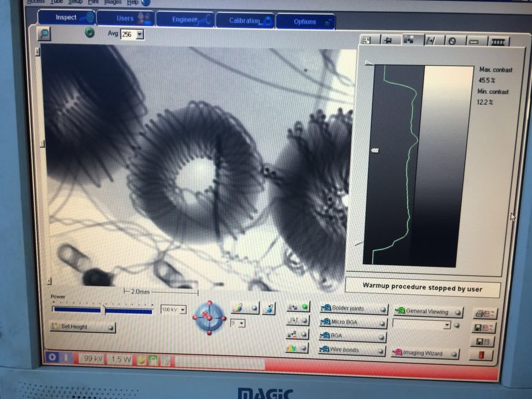Viewport: 532px width, 399px height.
Task: Open the Engineer tab
Action: (185, 20)
